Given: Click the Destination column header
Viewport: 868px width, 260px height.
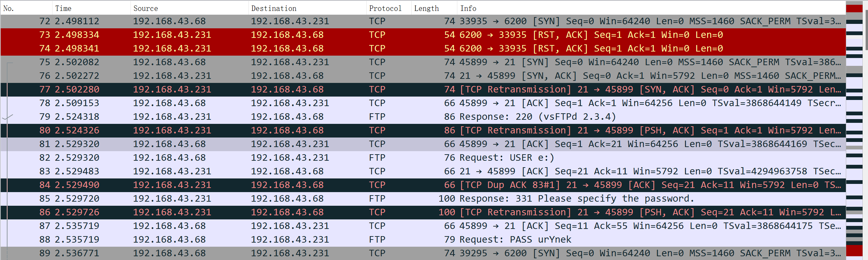Looking at the screenshot, I should pos(307,8).
